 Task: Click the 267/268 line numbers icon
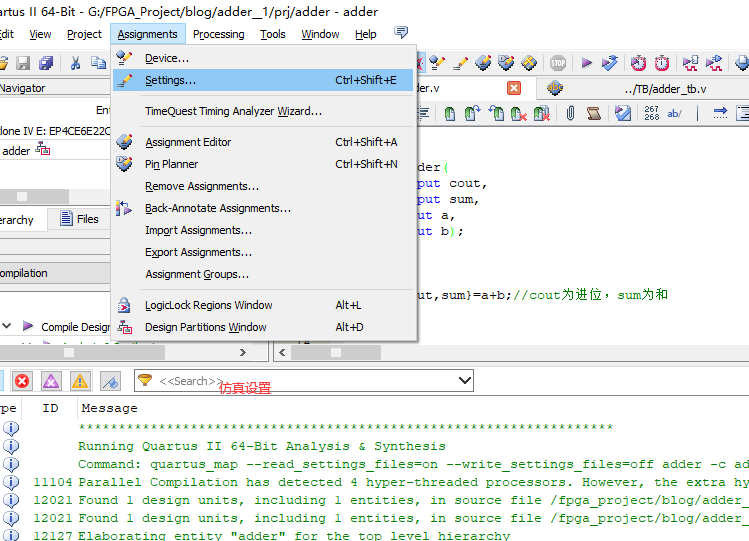(652, 113)
